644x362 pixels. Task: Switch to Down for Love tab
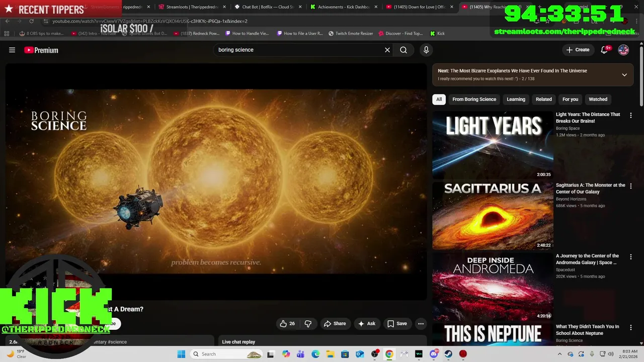(x=419, y=7)
